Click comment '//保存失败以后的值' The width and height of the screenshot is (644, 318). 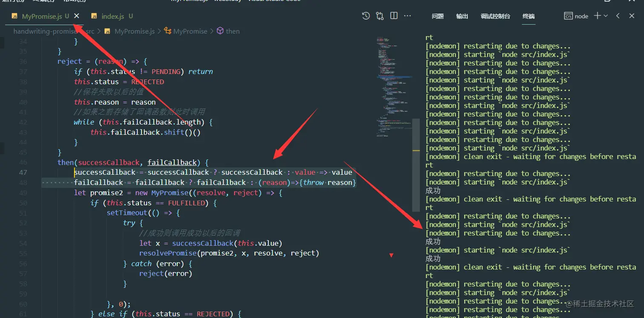coord(109,92)
